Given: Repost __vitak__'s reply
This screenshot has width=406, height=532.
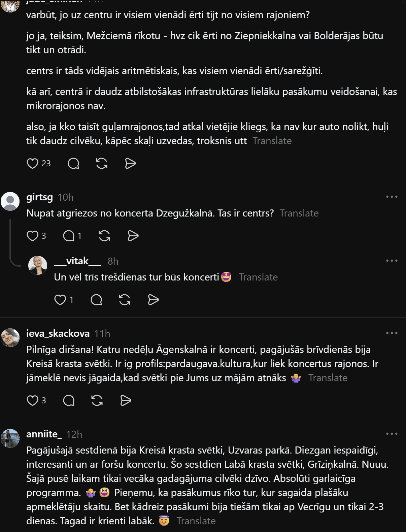Looking at the screenshot, I should click(x=125, y=300).
